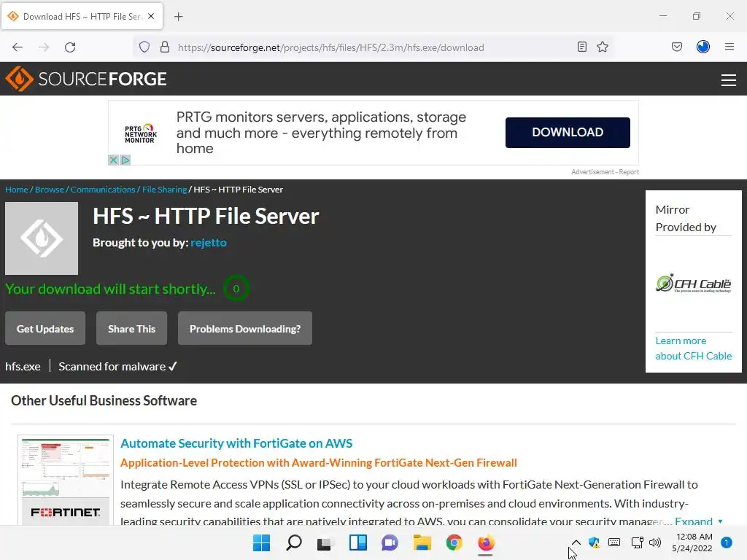Open the Windows Start menu
Viewport: 747px width, 560px height.
(x=261, y=542)
